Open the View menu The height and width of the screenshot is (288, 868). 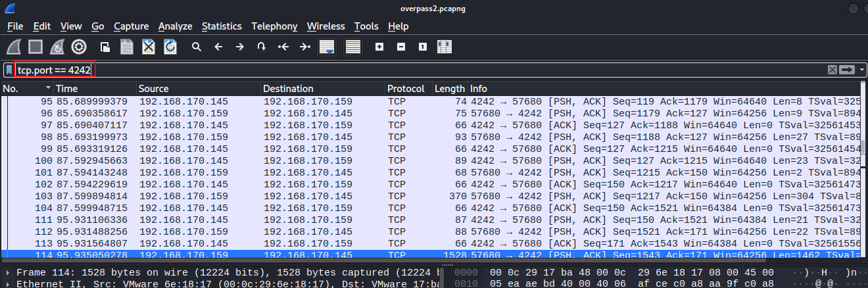[71, 26]
